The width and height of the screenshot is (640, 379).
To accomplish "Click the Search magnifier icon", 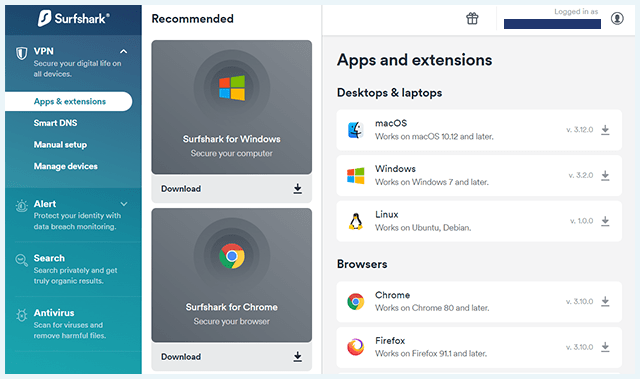I will click(21, 260).
